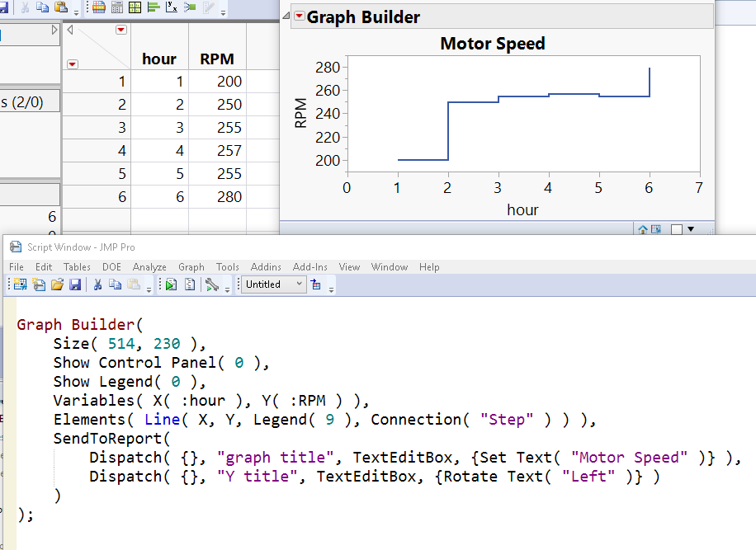Click the RPM cell with value 257
Image resolution: width=756 pixels, height=550 pixels.
[x=217, y=150]
